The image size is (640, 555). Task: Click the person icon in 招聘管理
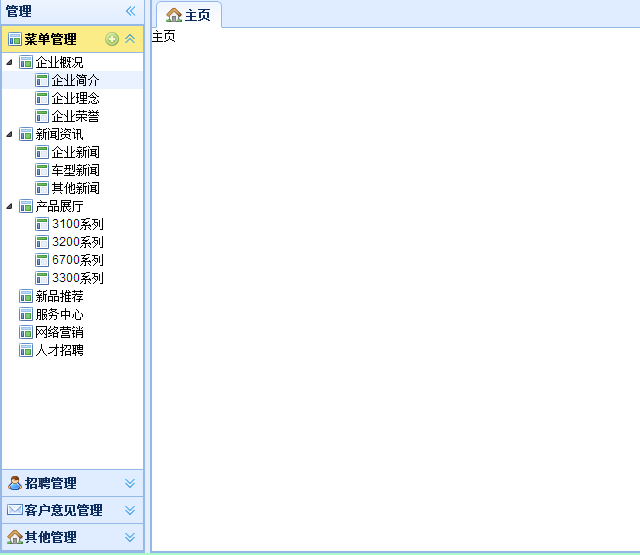click(15, 483)
